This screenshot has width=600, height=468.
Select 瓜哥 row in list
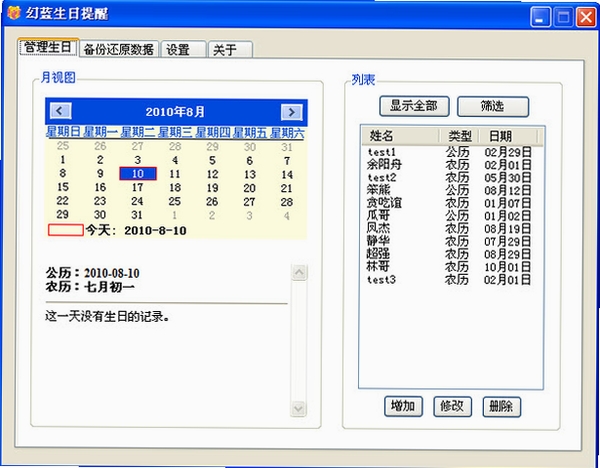(x=450, y=215)
